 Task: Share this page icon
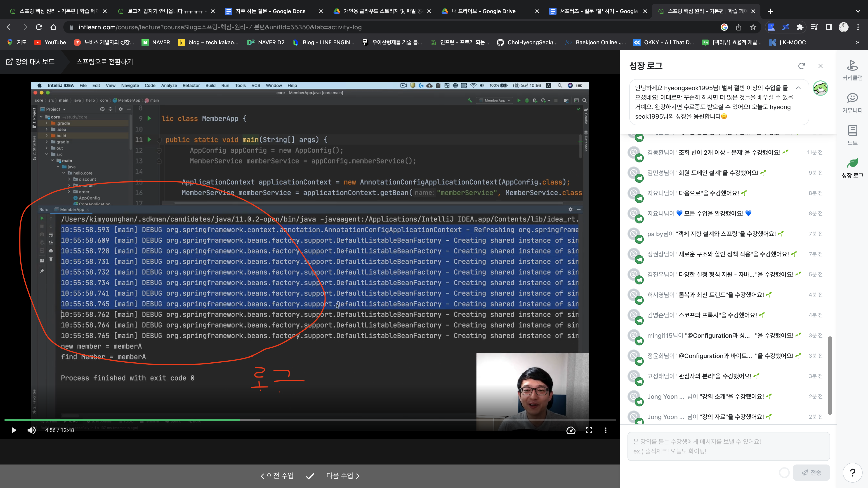click(x=739, y=27)
